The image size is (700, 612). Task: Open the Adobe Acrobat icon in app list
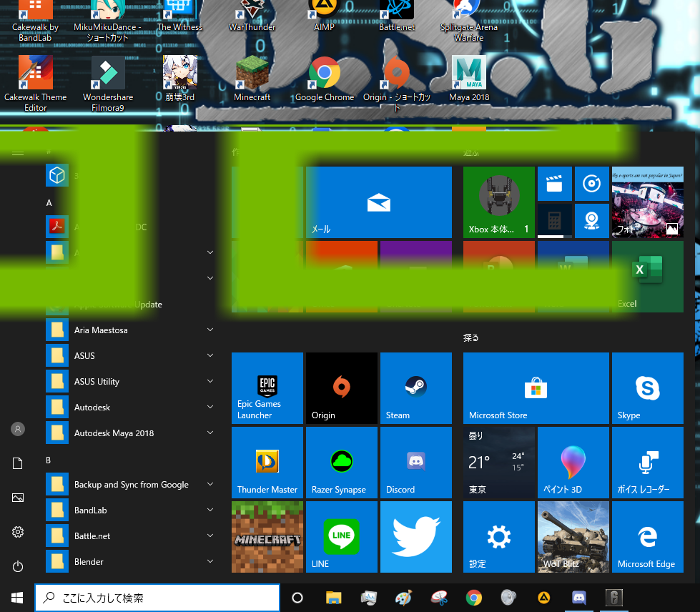pyautogui.click(x=57, y=227)
